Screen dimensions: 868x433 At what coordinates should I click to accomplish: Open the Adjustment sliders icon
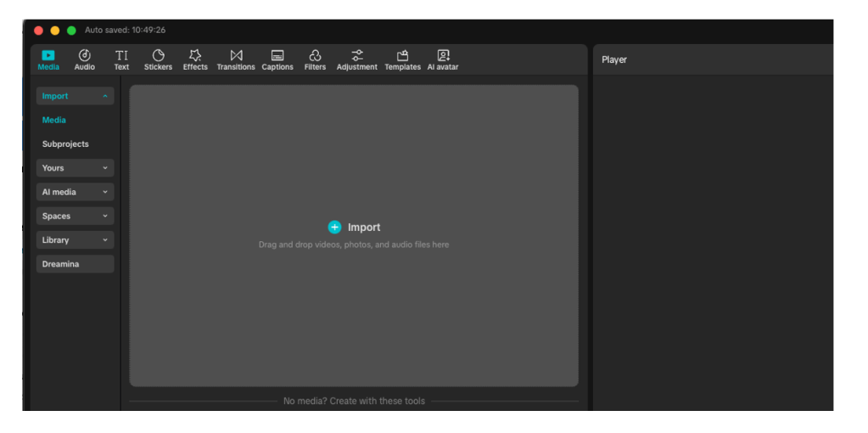pyautogui.click(x=357, y=55)
